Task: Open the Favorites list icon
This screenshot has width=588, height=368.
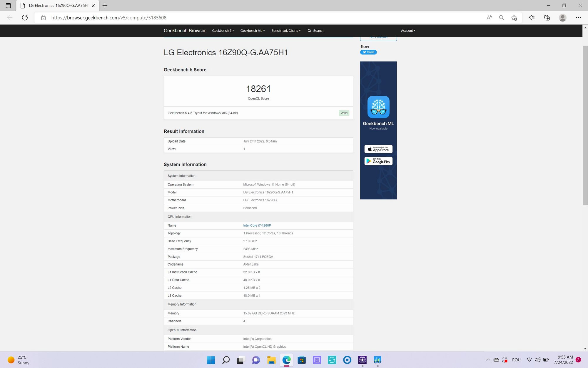Action: pyautogui.click(x=532, y=18)
